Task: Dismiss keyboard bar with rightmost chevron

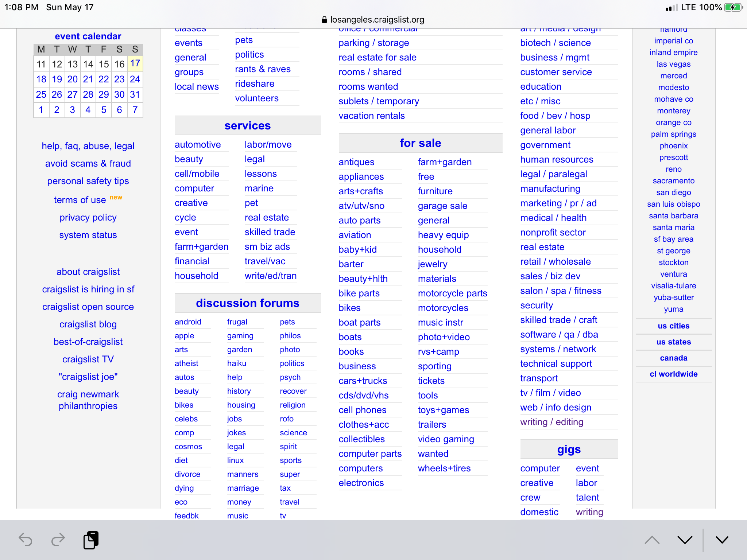Action: point(722,540)
